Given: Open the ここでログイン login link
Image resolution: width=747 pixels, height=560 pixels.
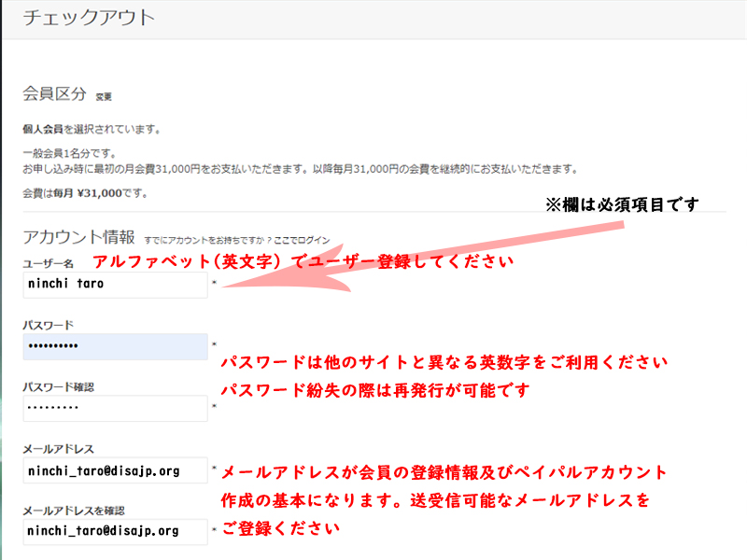Looking at the screenshot, I should [x=302, y=240].
